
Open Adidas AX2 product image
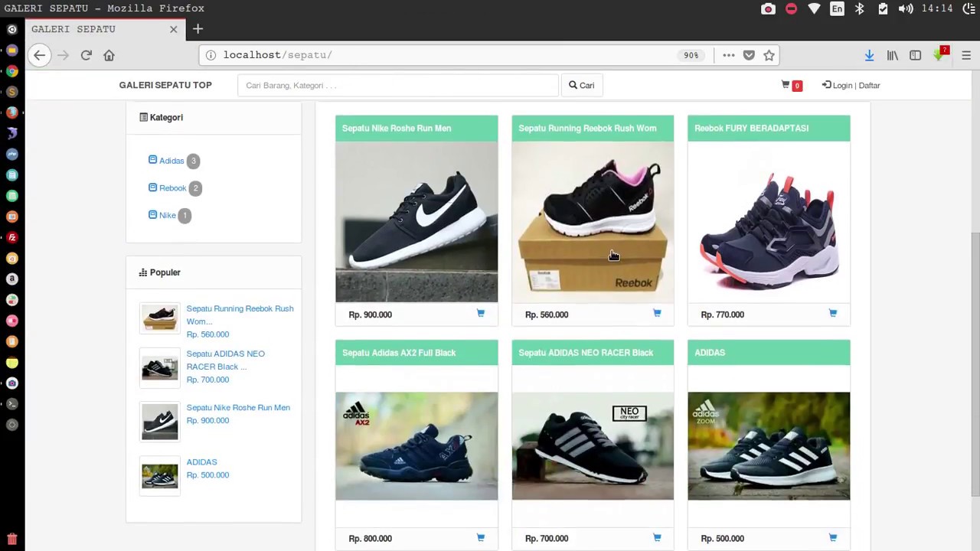(416, 446)
